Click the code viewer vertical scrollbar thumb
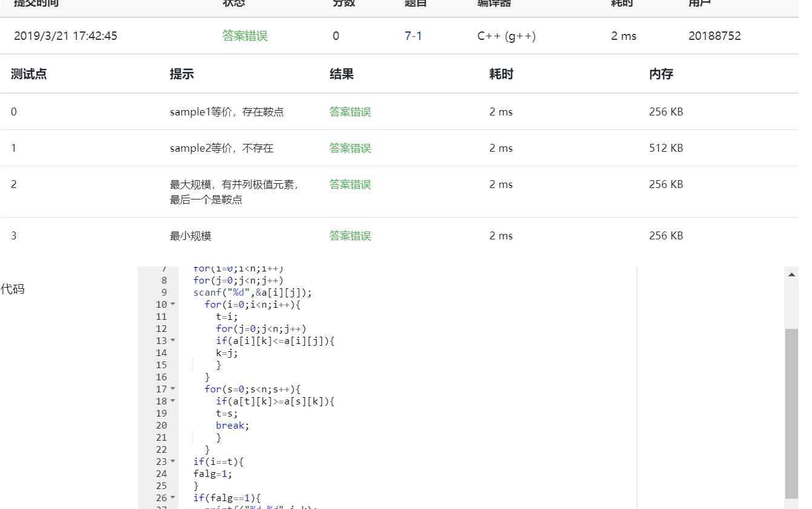Image resolution: width=812 pixels, height=509 pixels. pyautogui.click(x=791, y=413)
